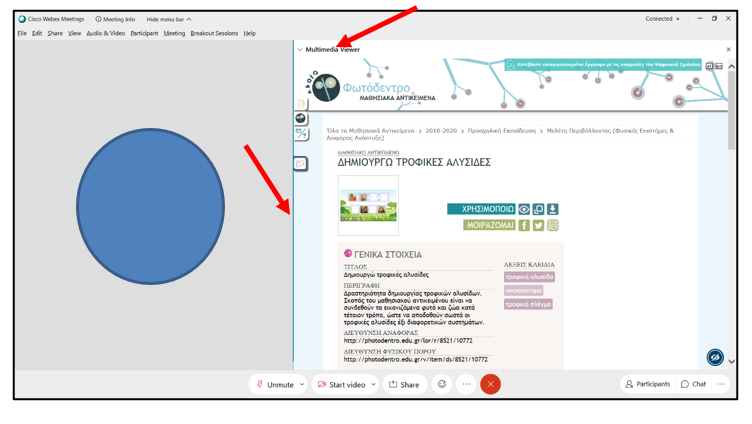752x424 pixels.
Task: Open the reactions smiley icon
Action: tap(442, 384)
